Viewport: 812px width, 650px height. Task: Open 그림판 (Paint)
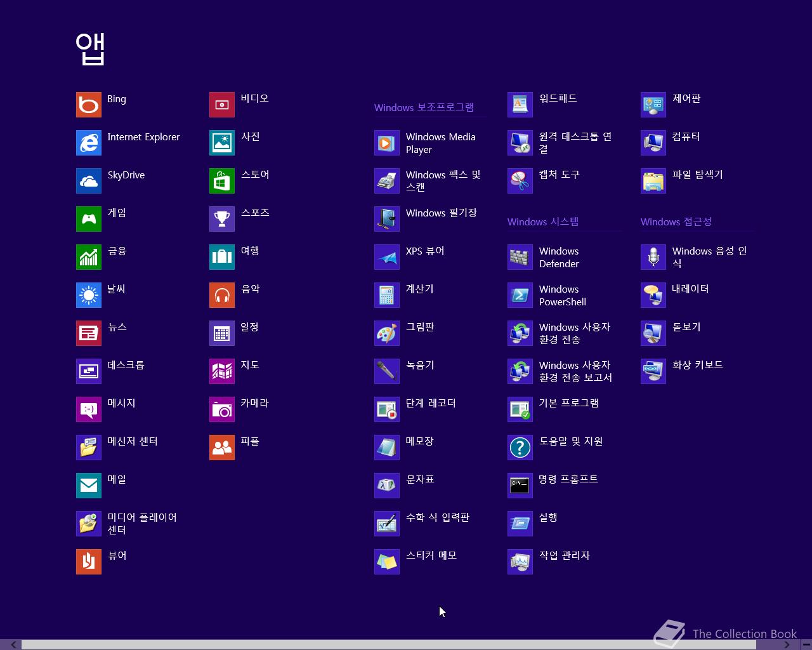click(405, 333)
